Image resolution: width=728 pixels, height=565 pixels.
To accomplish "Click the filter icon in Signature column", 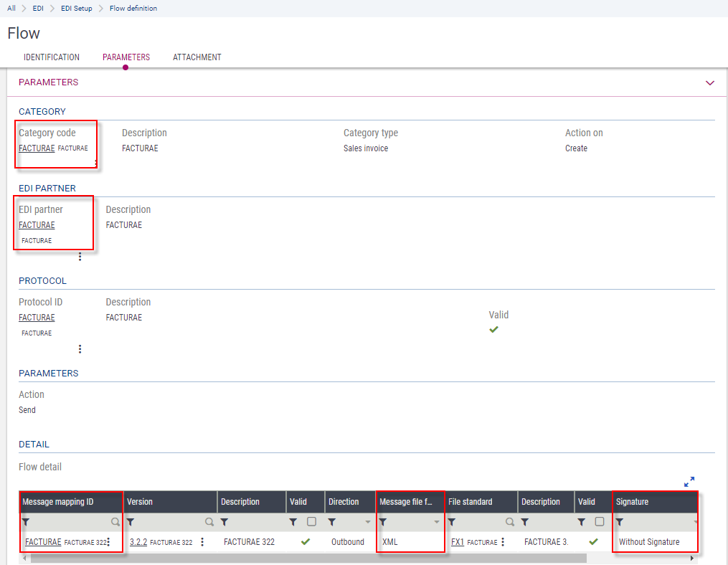I will [620, 523].
